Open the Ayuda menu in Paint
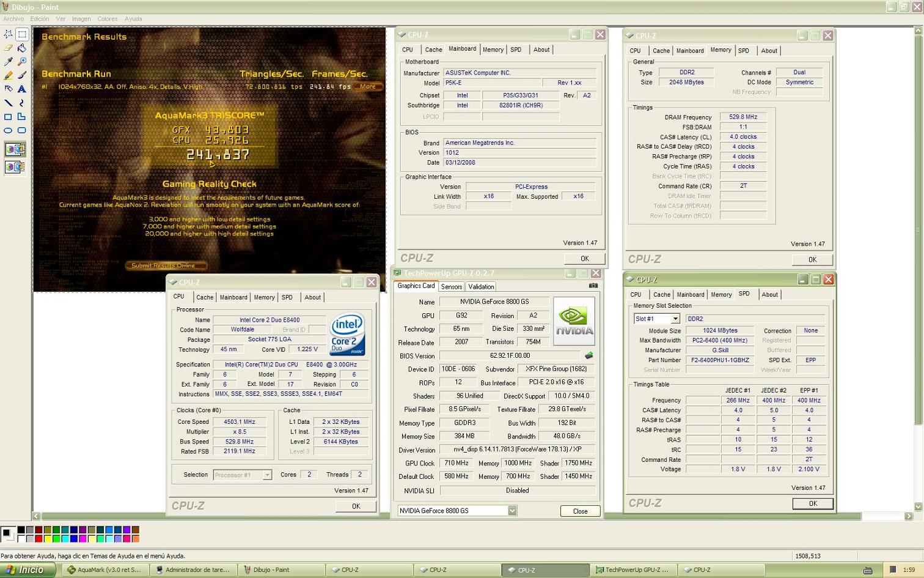 133,19
